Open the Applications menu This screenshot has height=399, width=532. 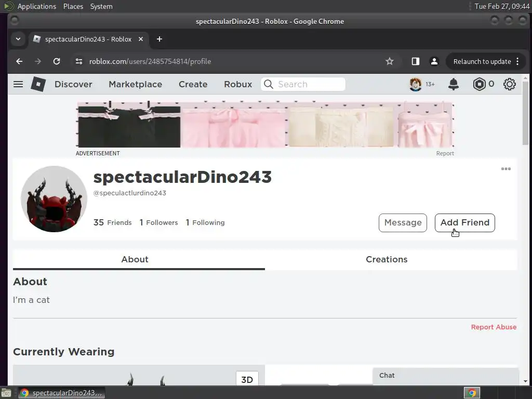pos(37,6)
